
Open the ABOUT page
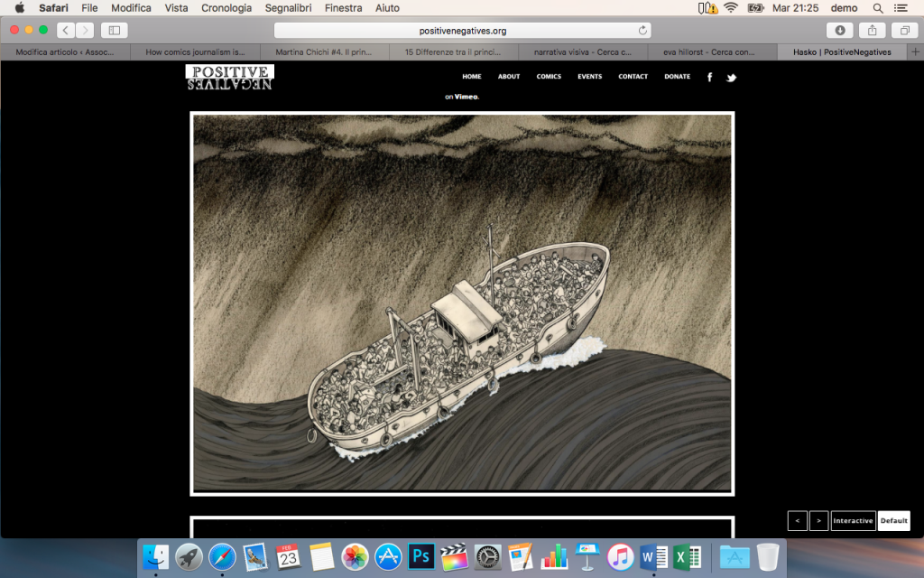(509, 77)
